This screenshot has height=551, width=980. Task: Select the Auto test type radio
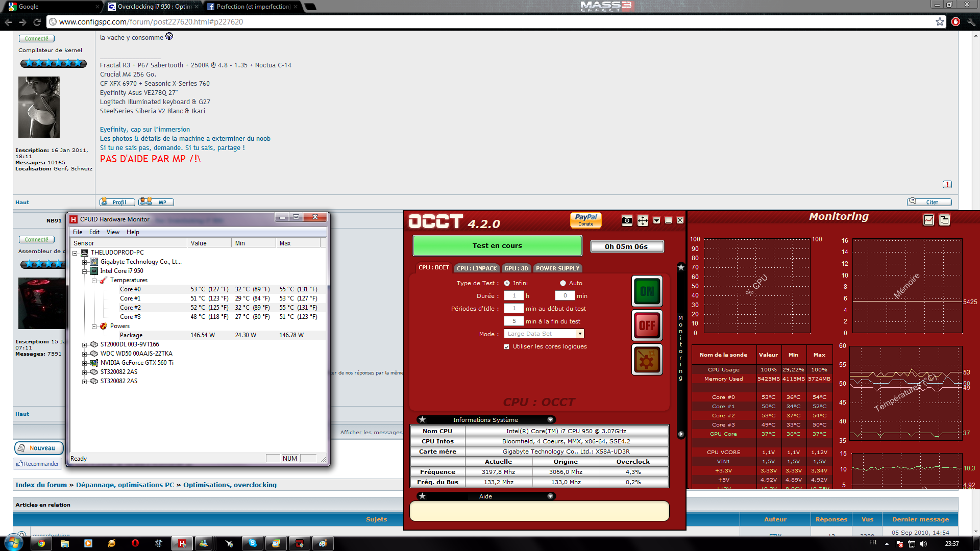coord(563,283)
